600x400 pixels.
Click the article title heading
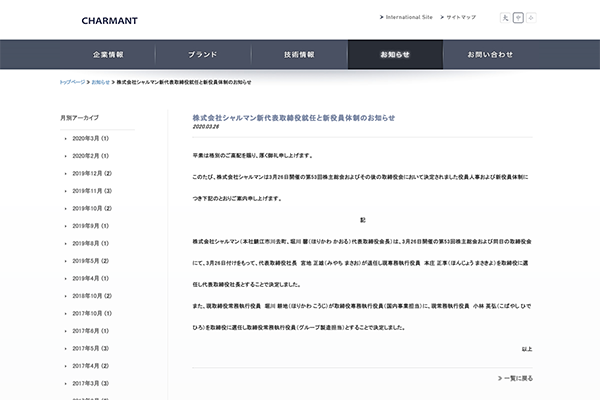(x=293, y=118)
